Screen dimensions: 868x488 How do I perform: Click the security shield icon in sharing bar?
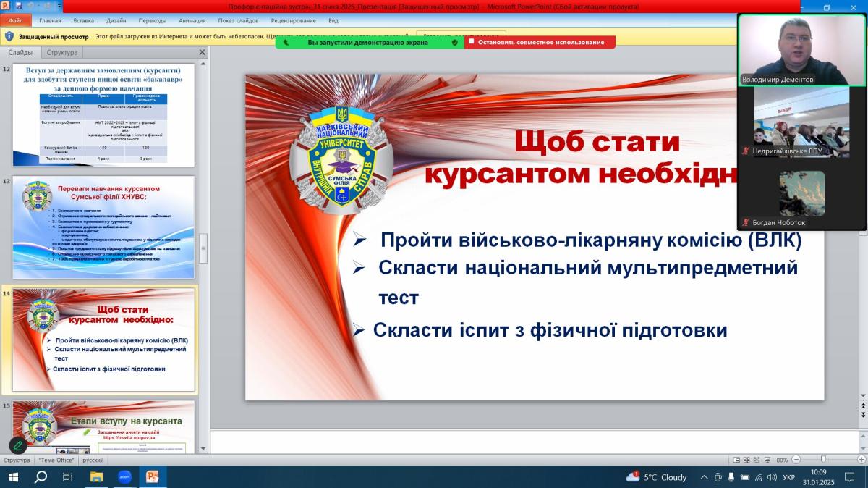454,42
